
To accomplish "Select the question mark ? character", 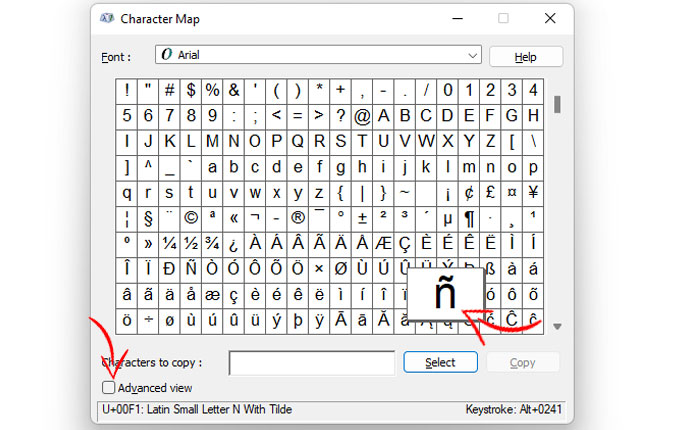I will (341, 117).
